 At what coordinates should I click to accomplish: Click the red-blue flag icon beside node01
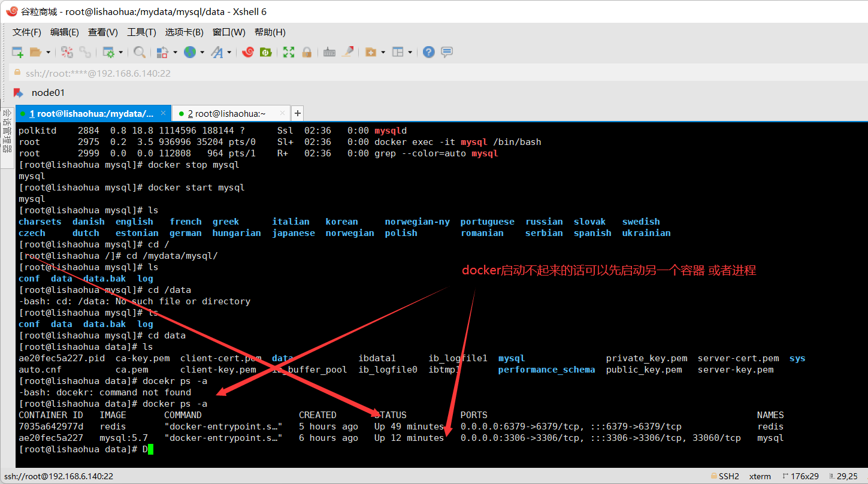click(19, 92)
